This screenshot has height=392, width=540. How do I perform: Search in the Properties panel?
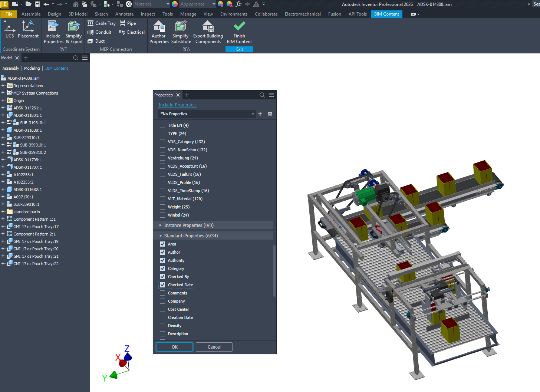(262, 95)
